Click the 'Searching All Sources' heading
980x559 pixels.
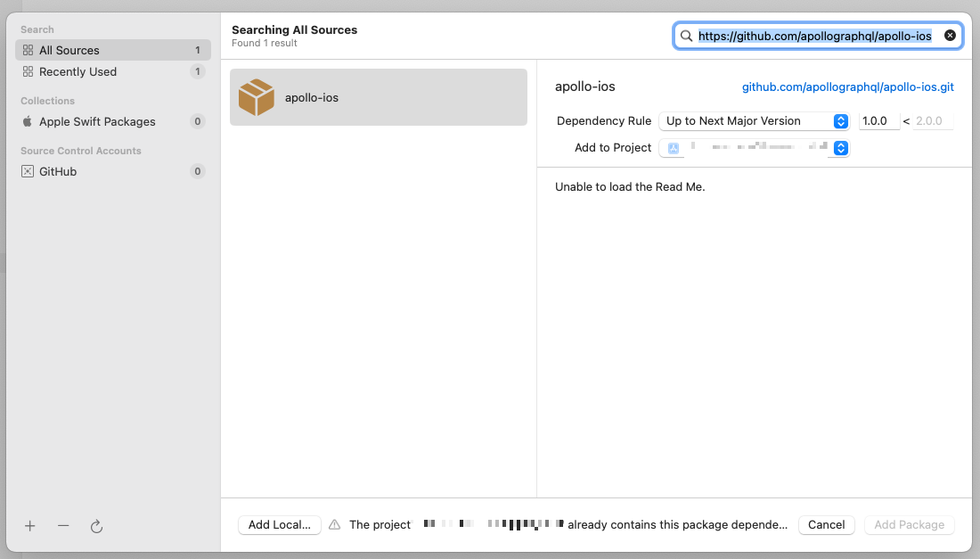[x=294, y=29]
